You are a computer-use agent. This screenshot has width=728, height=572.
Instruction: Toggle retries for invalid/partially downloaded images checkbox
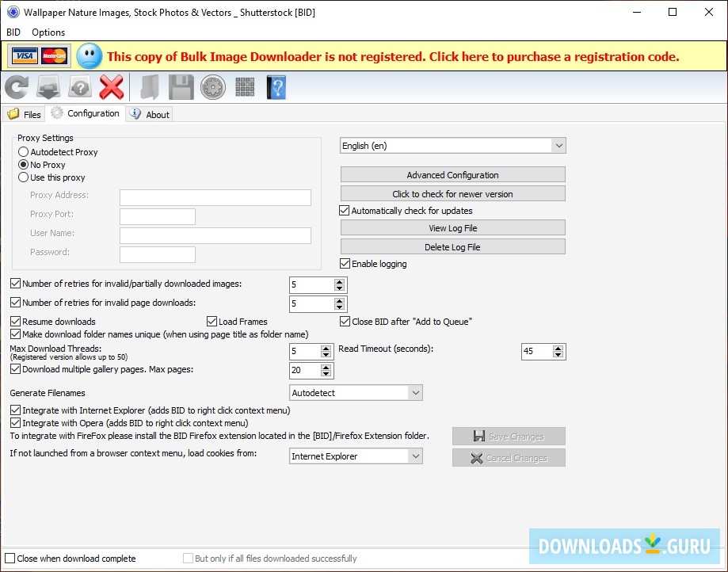point(15,283)
